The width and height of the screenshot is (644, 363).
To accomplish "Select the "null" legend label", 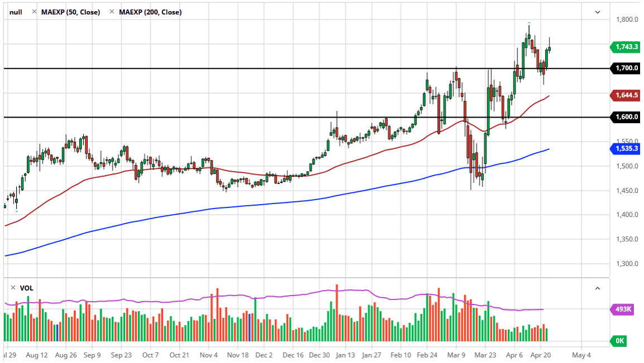I will [x=15, y=12].
